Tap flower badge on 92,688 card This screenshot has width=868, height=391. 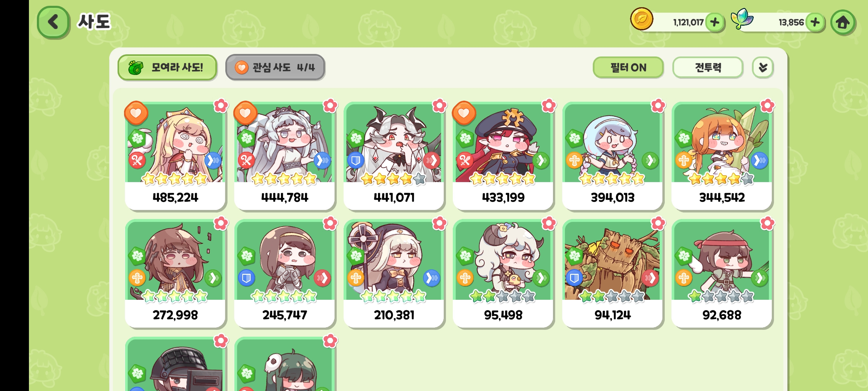[767, 223]
